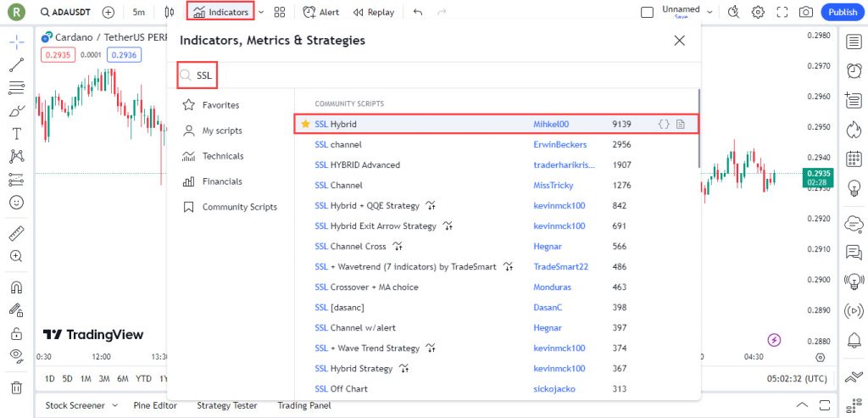Select the trend line drawing tool
Image resolution: width=868 pixels, height=418 pixels.
[17, 65]
